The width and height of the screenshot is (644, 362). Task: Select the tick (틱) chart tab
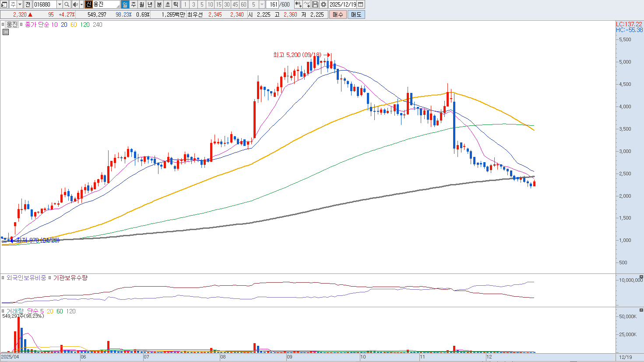[x=176, y=4]
